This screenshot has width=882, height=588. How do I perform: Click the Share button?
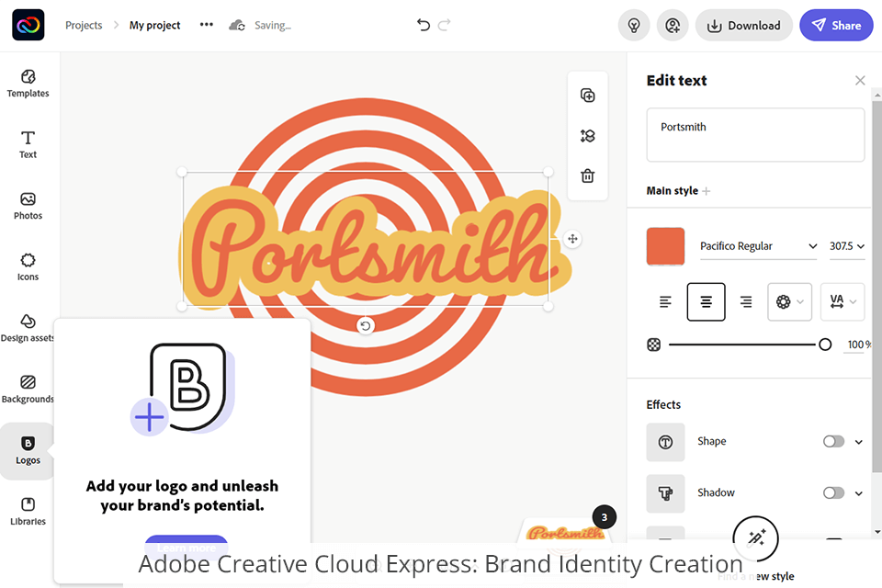[x=836, y=26]
